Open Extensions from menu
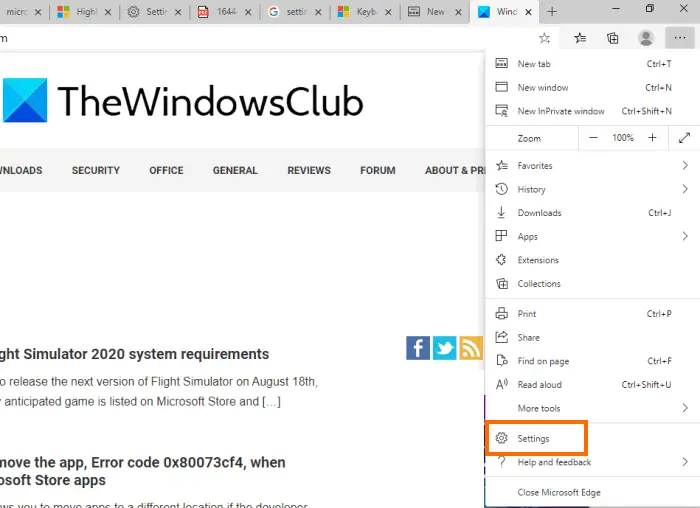Screen dimensions: 700x508 point(592,260)
